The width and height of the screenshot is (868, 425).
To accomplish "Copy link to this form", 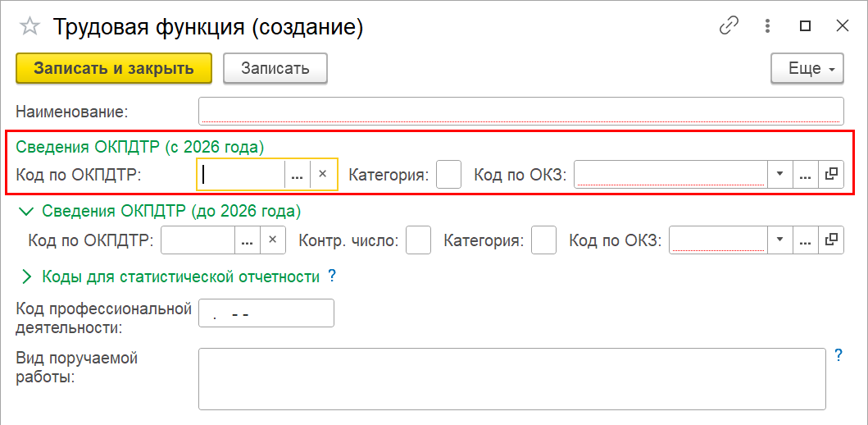I will coord(729,26).
